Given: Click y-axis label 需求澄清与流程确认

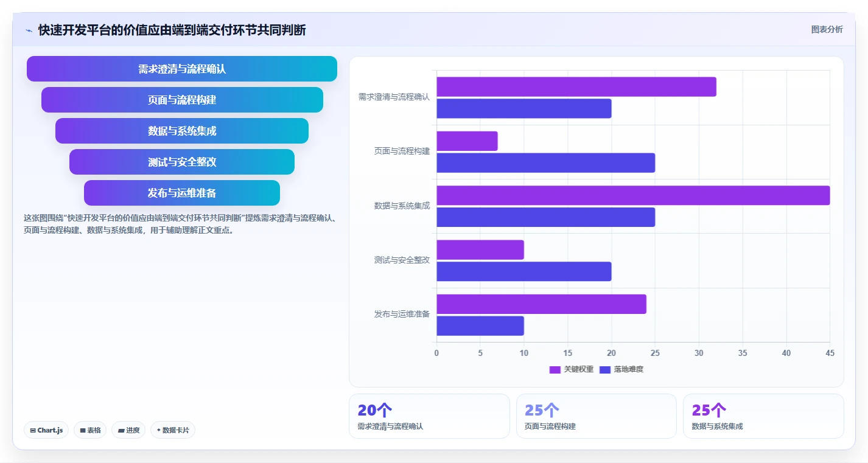Looking at the screenshot, I should coord(394,97).
